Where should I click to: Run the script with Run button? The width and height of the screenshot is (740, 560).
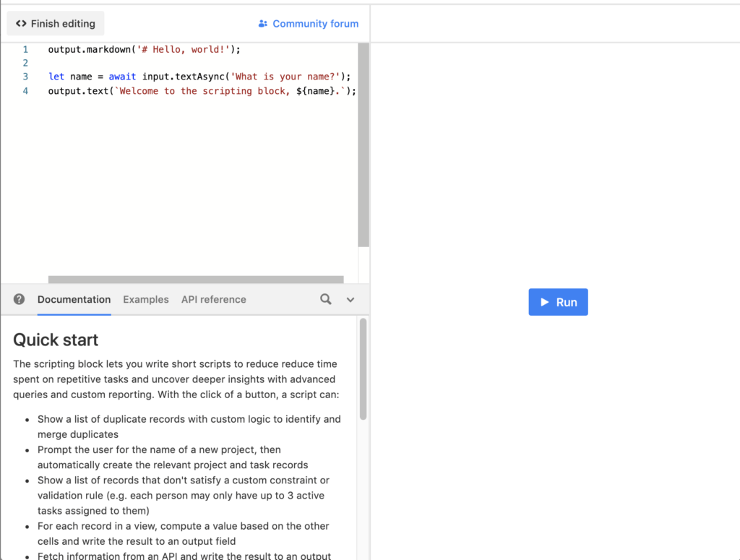click(558, 302)
